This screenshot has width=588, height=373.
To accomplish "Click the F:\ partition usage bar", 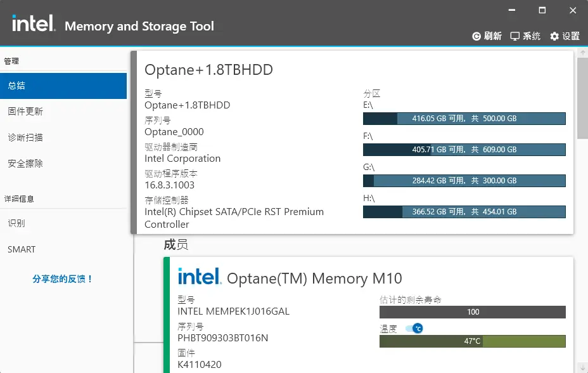I will [464, 150].
